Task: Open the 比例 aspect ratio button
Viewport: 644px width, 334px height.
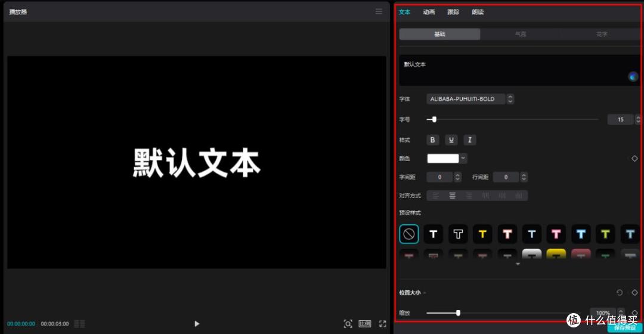Action: 365,324
